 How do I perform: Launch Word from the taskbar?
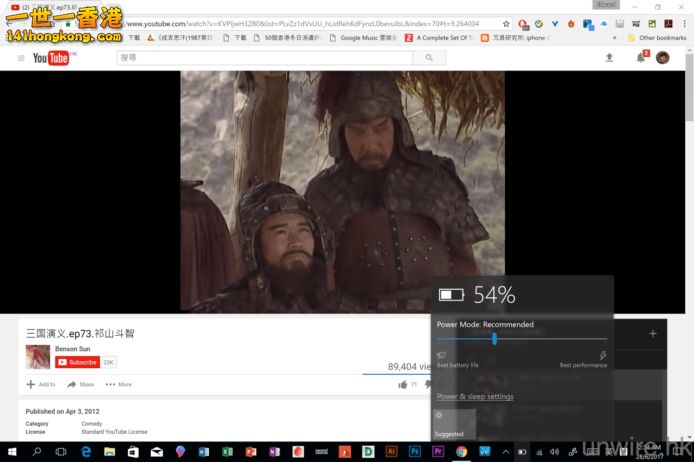click(204, 452)
